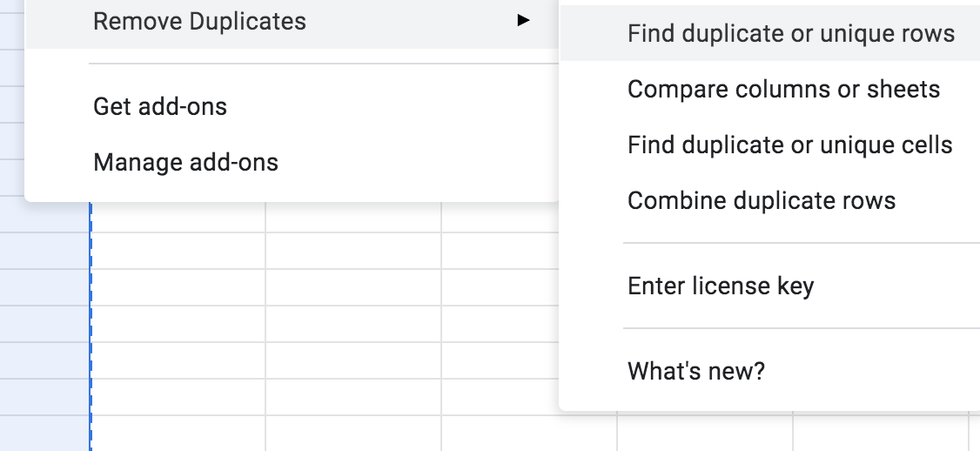The image size is (980, 451).
Task: Launch Find duplicate or unique cells
Action: point(789,145)
